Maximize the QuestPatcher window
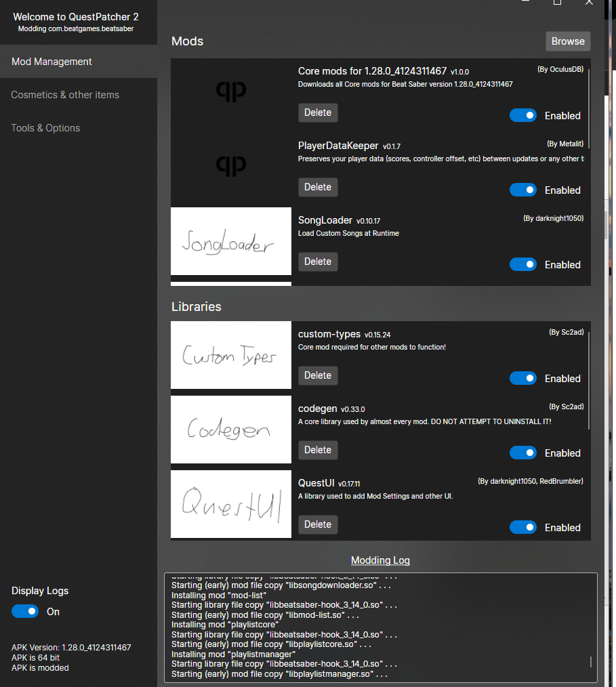 [557, 2]
